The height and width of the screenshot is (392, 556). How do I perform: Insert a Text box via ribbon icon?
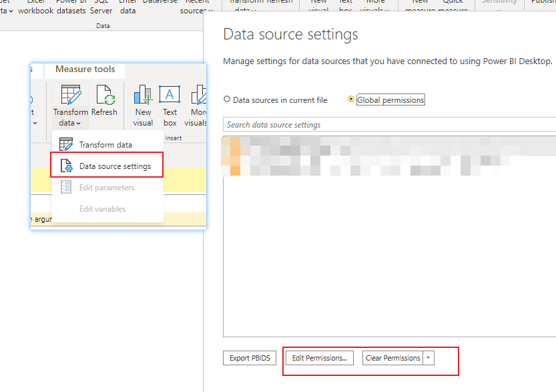170,94
